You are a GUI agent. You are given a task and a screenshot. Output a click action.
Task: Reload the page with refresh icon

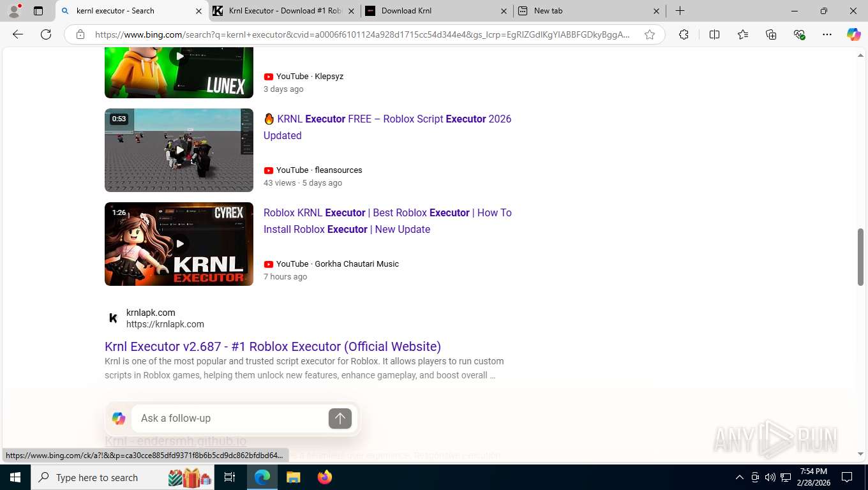tap(46, 34)
